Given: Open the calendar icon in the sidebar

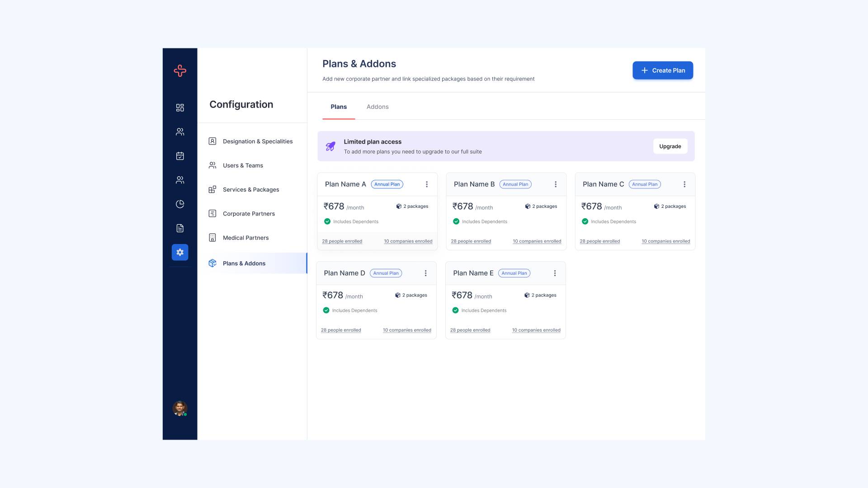Looking at the screenshot, I should [179, 156].
